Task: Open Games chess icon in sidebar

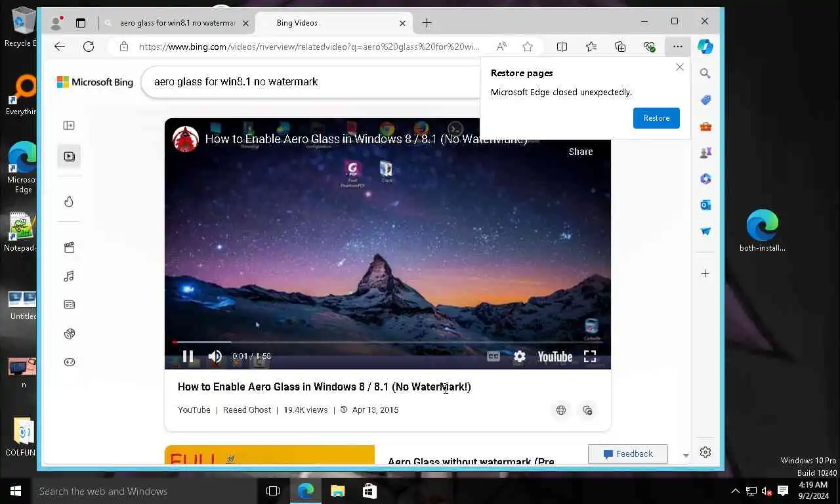Action: [x=705, y=152]
